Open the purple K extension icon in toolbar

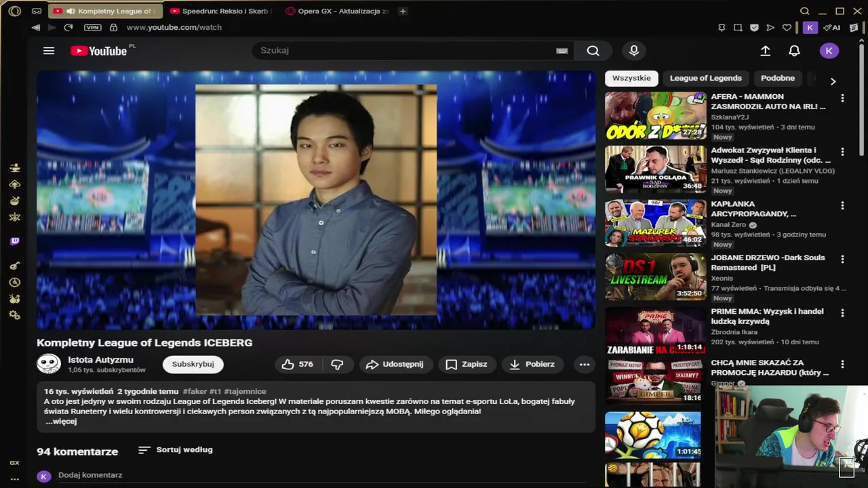pyautogui.click(x=810, y=28)
